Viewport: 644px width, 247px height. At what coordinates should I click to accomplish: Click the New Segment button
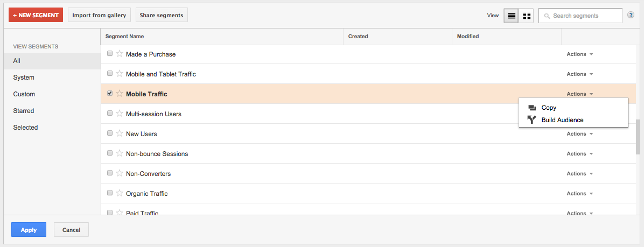click(36, 15)
